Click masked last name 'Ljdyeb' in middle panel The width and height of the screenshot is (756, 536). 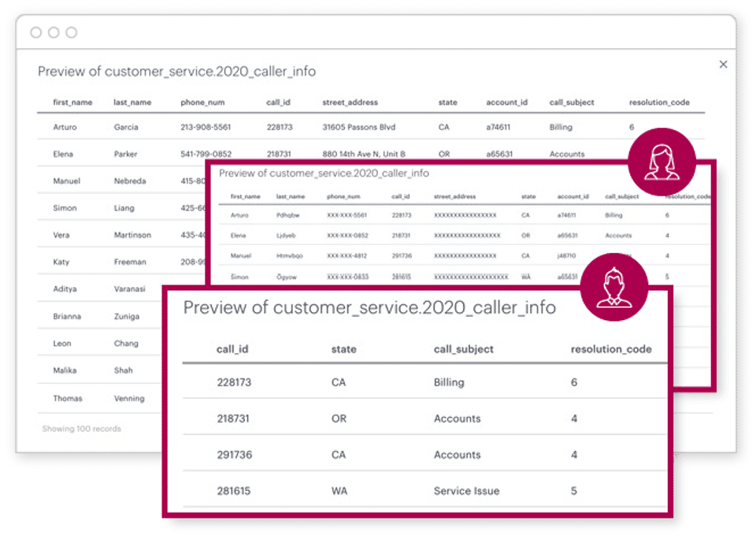point(286,236)
